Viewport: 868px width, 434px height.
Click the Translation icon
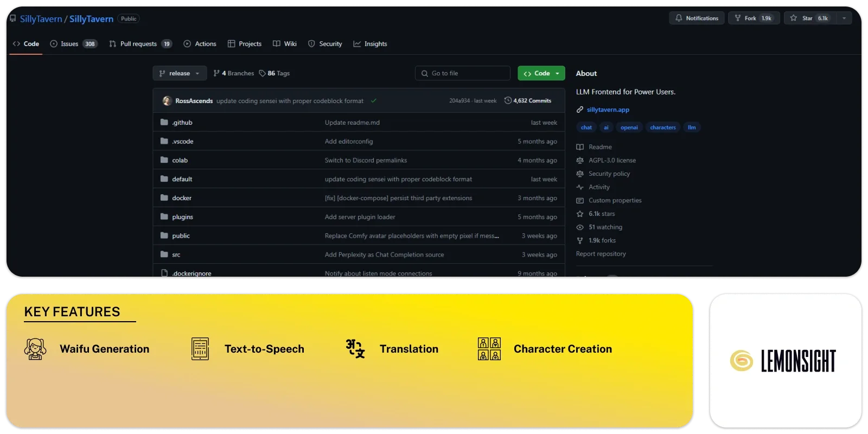pyautogui.click(x=355, y=349)
